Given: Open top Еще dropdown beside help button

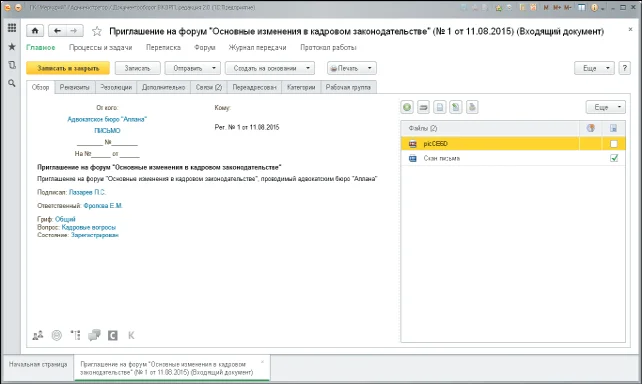Looking at the screenshot, I should [x=594, y=68].
